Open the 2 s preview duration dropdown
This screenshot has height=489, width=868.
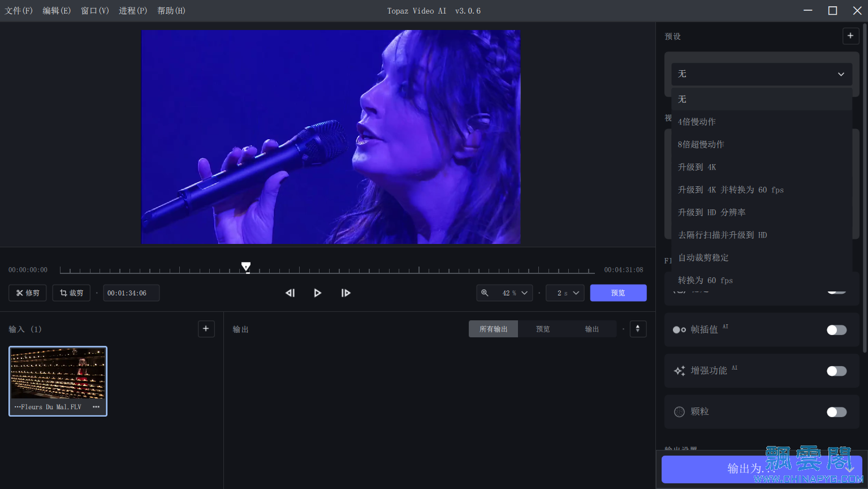click(x=565, y=293)
